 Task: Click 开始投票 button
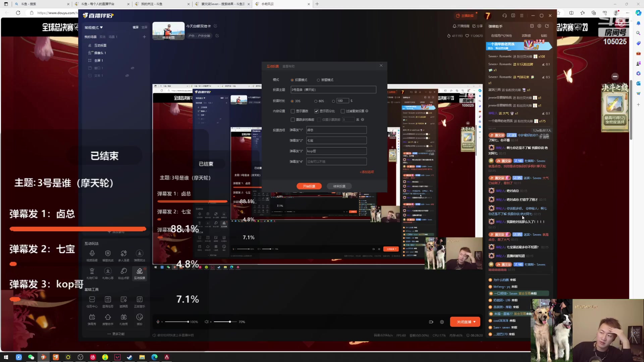point(309,186)
